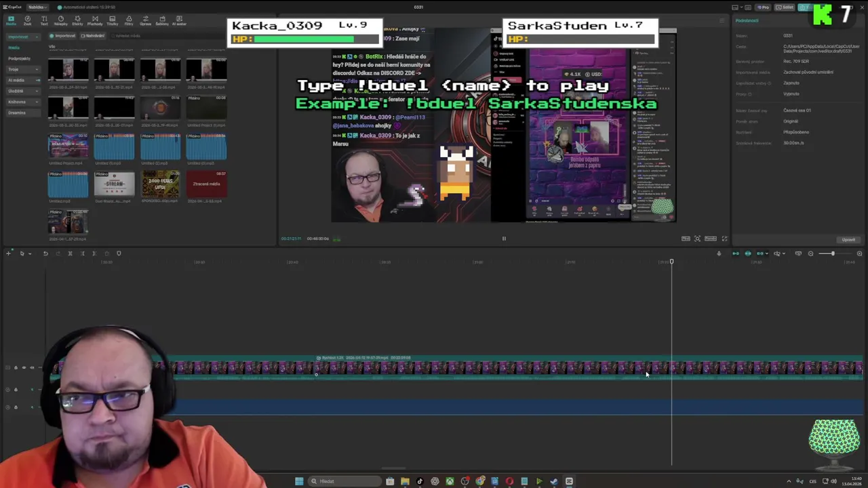Image resolution: width=868 pixels, height=488 pixels.
Task: Select the red 'Ztracená média' thumbnail
Action: click(206, 184)
